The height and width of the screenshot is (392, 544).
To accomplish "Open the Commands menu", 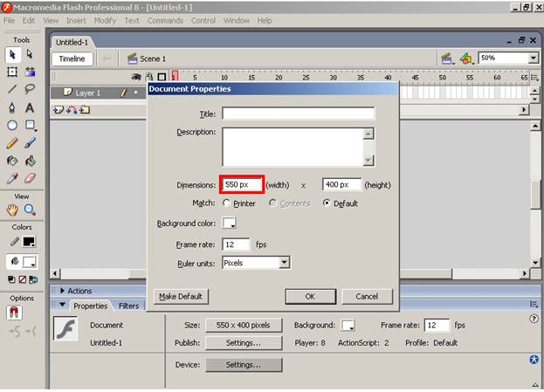I will [165, 20].
